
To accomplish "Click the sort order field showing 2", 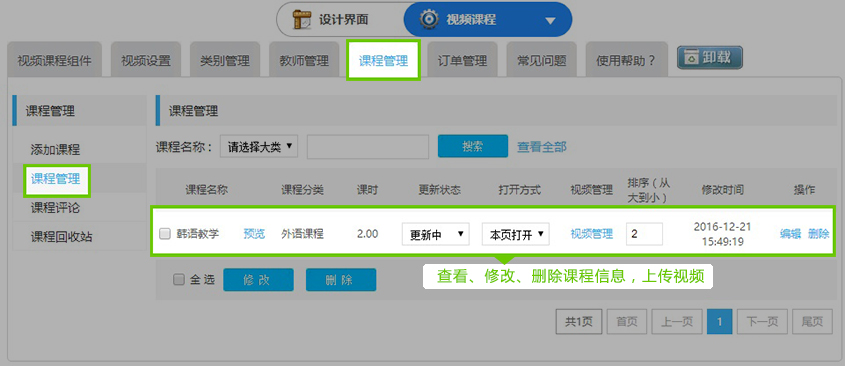I will (x=645, y=234).
